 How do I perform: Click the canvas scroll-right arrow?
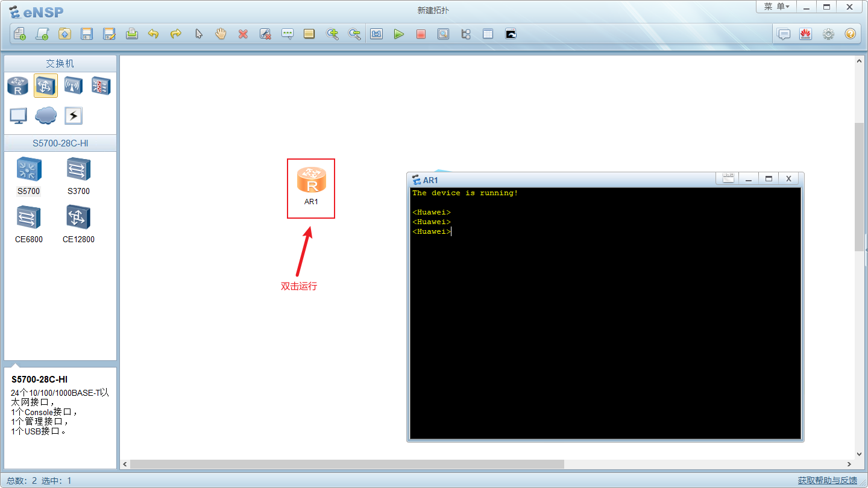click(x=849, y=464)
